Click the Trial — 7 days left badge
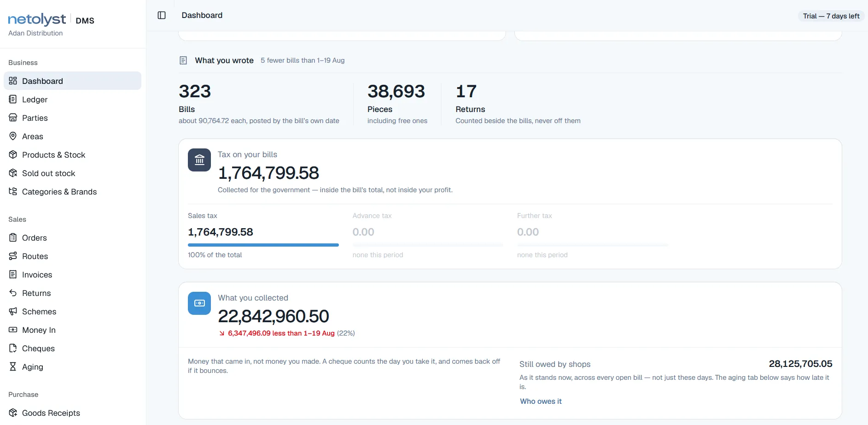 (831, 16)
